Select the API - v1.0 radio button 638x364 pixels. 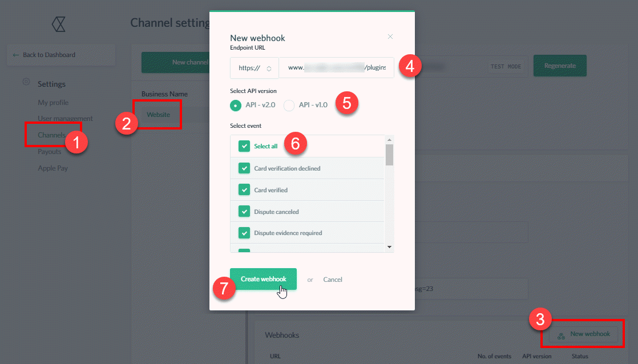pyautogui.click(x=288, y=105)
